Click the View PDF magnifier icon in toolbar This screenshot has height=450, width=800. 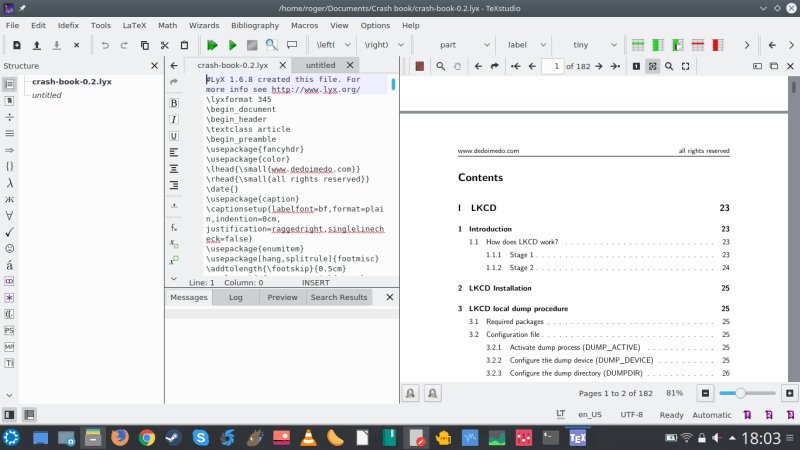271,45
